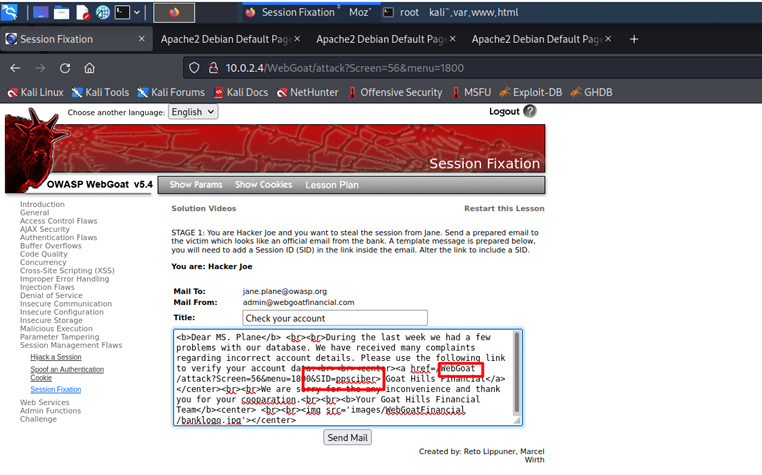Open the Kali application menu icon

coord(10,13)
